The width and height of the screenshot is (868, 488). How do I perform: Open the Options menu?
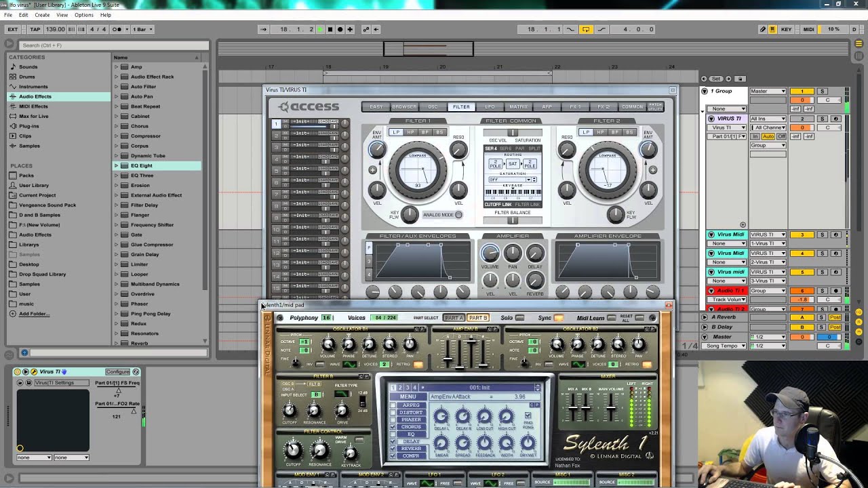(84, 15)
